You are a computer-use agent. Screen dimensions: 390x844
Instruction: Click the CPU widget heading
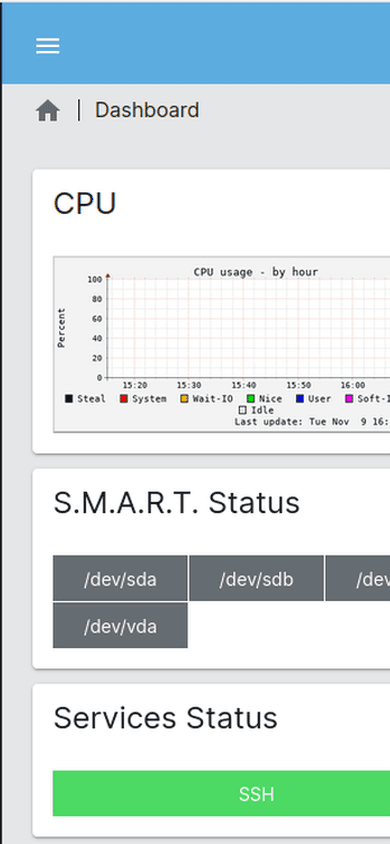[x=84, y=204]
